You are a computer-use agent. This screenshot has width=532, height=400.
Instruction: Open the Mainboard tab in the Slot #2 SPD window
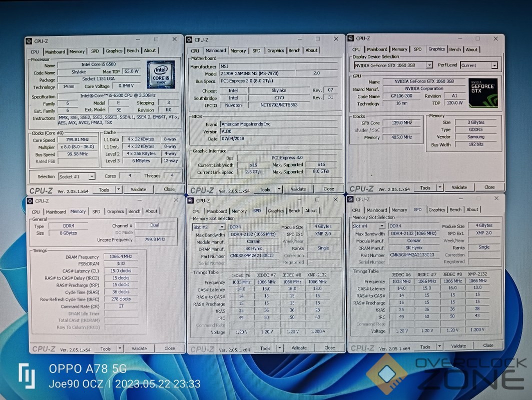point(217,211)
